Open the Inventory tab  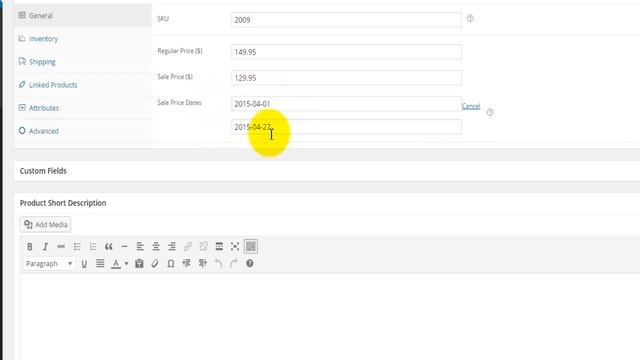pos(83,39)
